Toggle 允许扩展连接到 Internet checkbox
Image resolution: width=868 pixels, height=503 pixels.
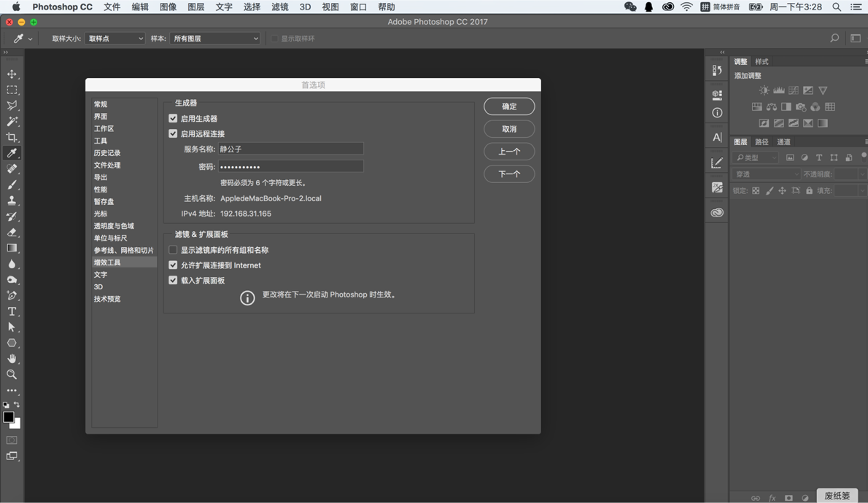tap(174, 265)
